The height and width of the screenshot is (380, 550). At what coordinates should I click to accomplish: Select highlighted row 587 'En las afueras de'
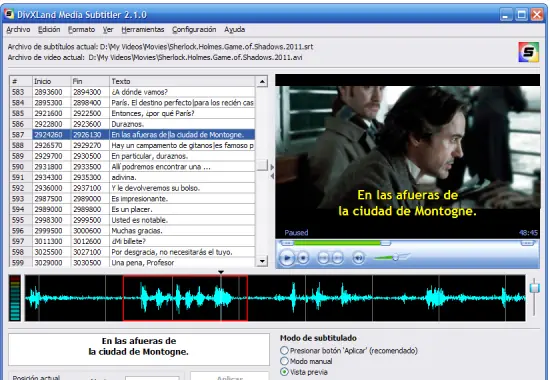(132, 135)
